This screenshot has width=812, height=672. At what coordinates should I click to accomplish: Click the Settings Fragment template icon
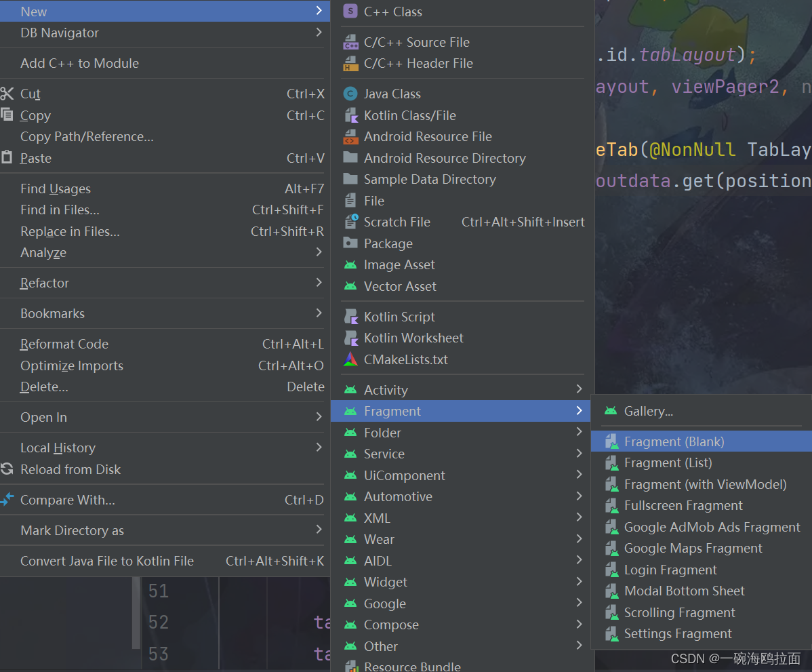(x=611, y=633)
